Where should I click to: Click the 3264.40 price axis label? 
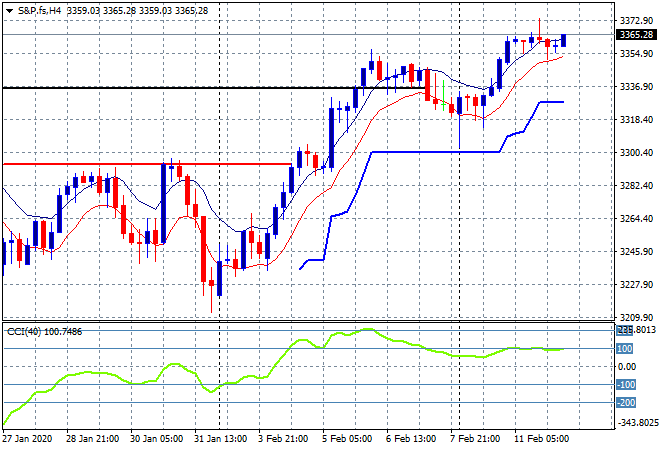(636, 218)
